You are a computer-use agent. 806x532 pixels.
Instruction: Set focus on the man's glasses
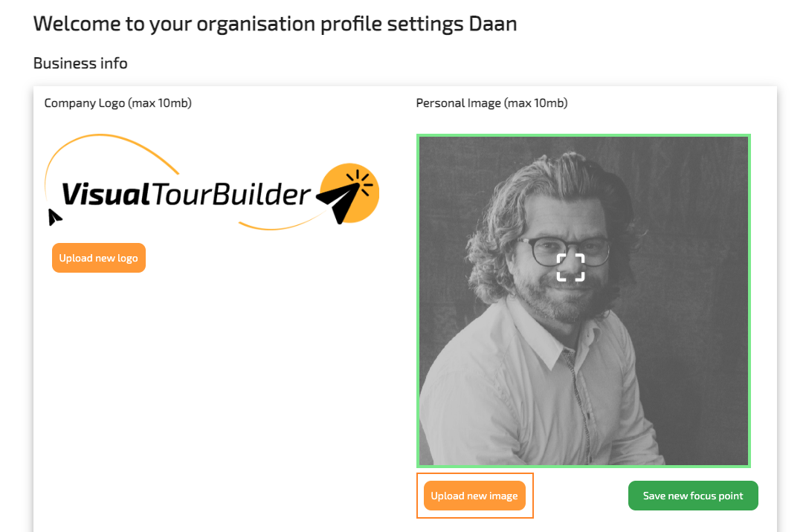point(564,250)
